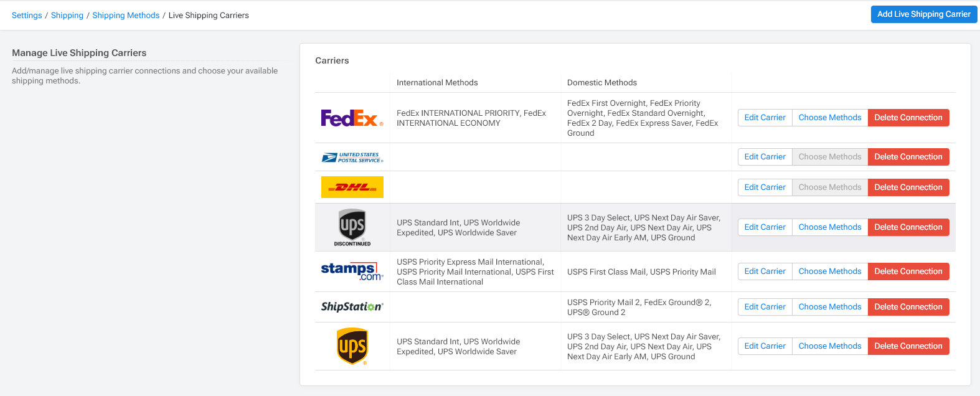Click the FedEx carrier logo
980x396 pixels.
click(x=352, y=118)
